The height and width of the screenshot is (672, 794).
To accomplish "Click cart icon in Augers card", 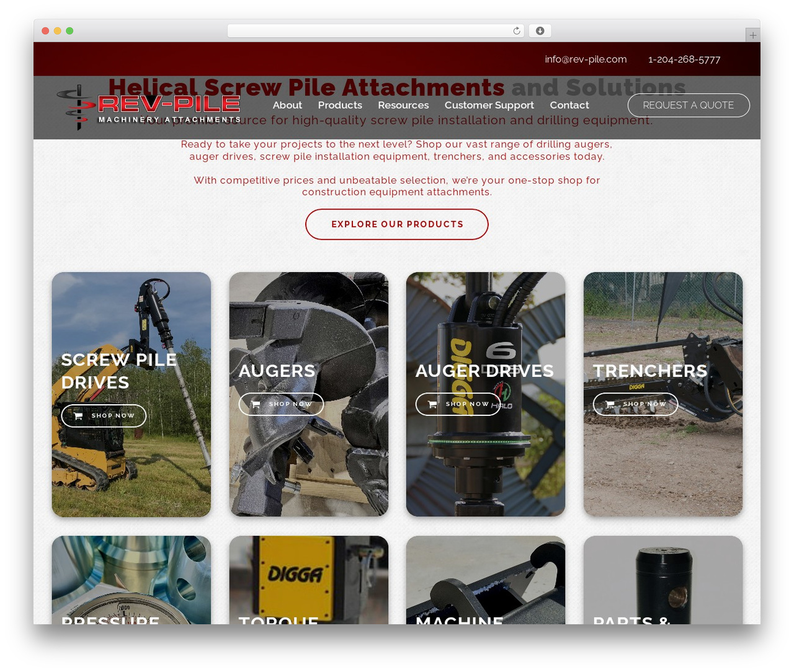I will [x=256, y=404].
